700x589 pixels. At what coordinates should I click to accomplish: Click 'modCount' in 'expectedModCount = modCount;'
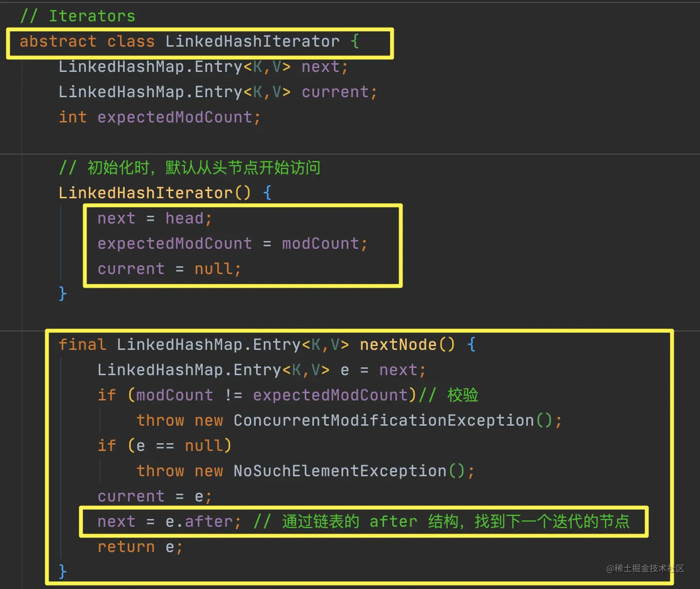(x=320, y=243)
